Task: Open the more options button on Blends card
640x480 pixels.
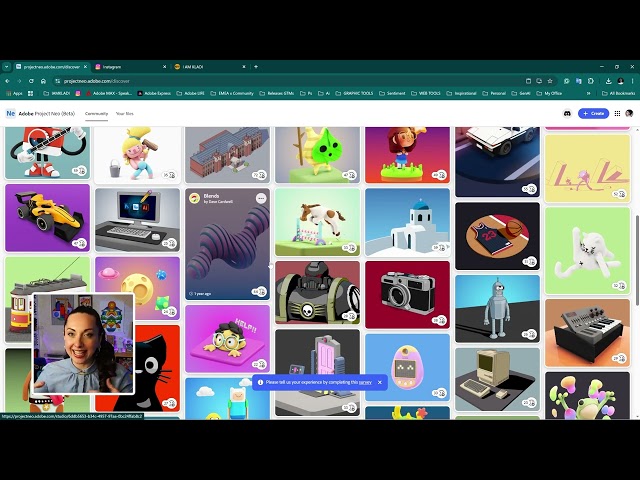Action: coord(261,198)
